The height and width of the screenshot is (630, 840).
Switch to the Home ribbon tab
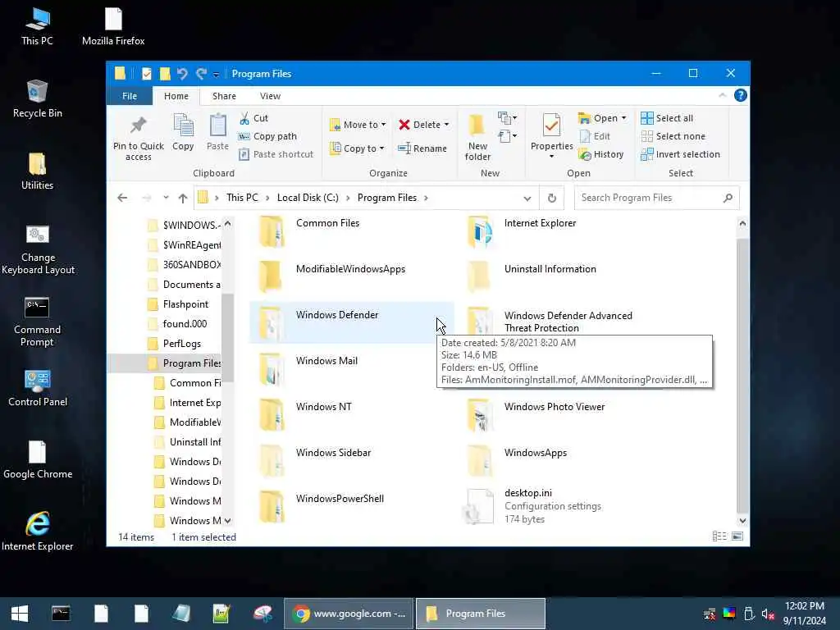[x=176, y=96]
